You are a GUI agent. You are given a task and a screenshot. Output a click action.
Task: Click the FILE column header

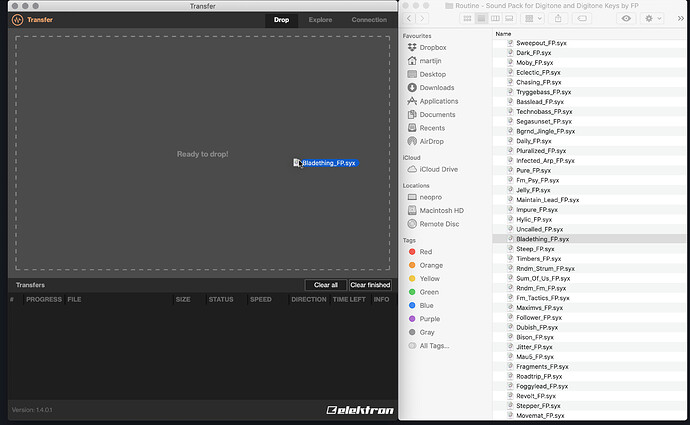(x=74, y=300)
